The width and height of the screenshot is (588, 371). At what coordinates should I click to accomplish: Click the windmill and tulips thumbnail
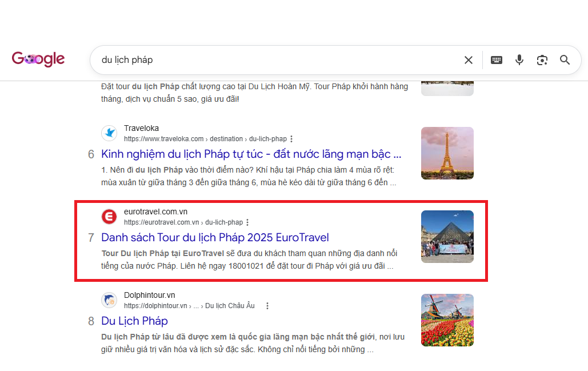447,320
